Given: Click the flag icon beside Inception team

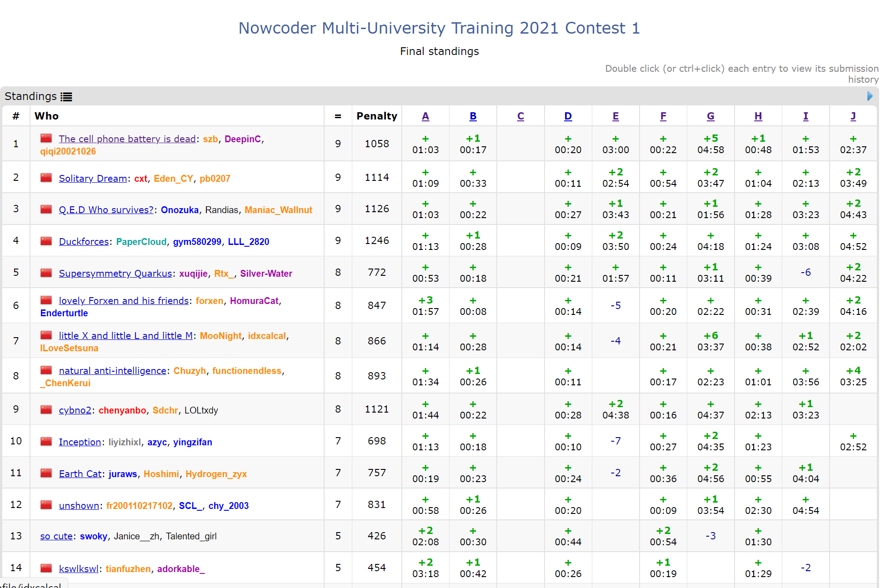Looking at the screenshot, I should 46,441.
